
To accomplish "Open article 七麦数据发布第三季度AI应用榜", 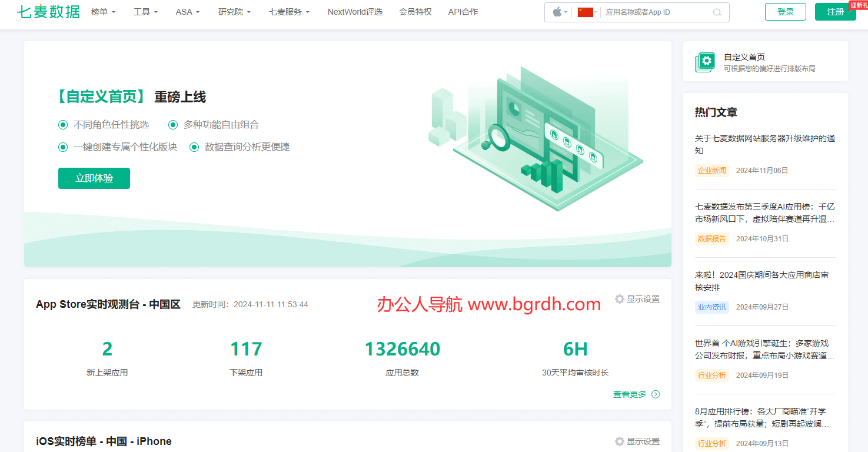I will 765,213.
